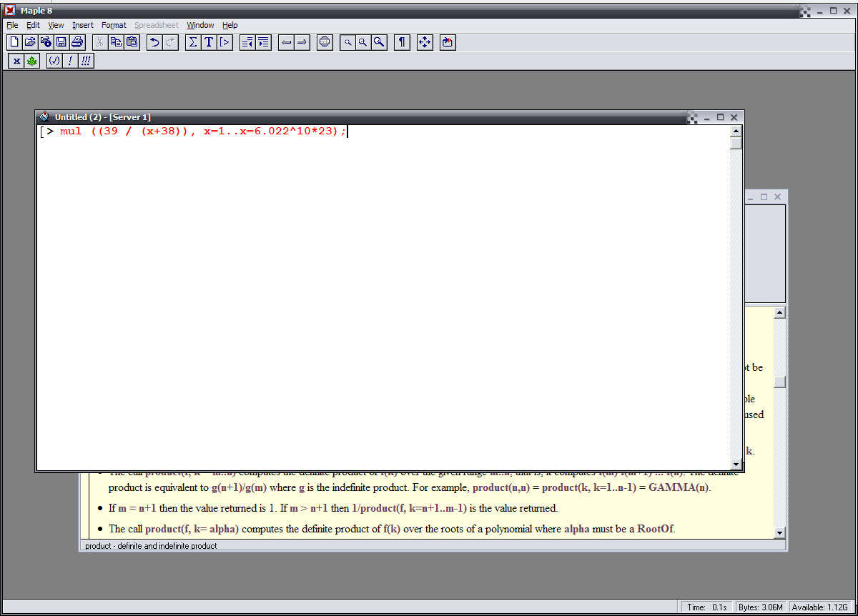Click the help window scrollbar down arrow
The image size is (858, 616).
[779, 532]
